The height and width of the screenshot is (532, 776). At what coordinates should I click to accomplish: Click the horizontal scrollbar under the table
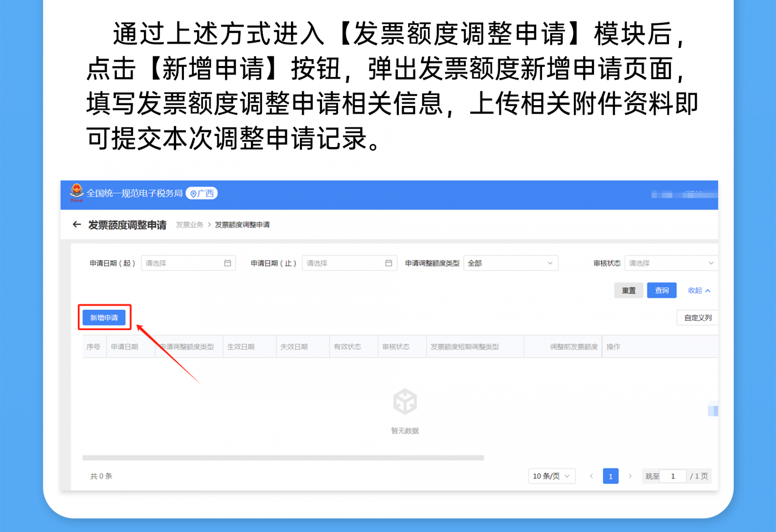pos(283,458)
